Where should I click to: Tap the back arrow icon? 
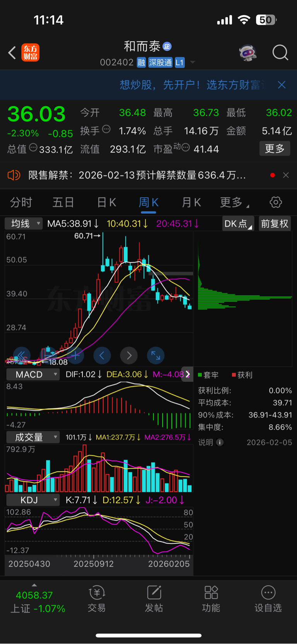[x=12, y=53]
